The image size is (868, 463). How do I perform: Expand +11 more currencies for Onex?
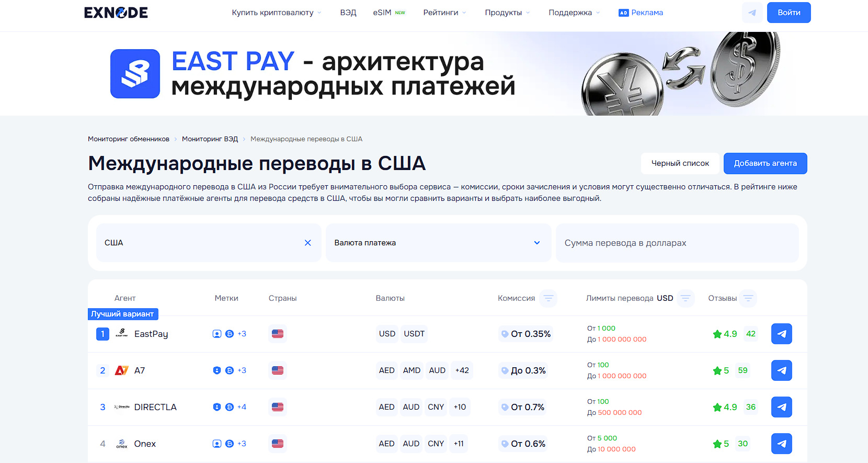click(459, 444)
